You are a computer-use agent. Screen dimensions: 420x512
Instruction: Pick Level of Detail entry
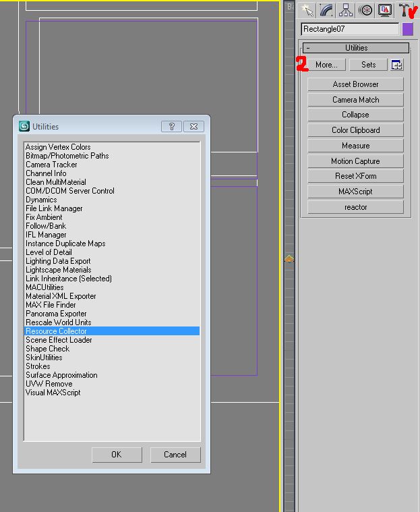(x=112, y=252)
